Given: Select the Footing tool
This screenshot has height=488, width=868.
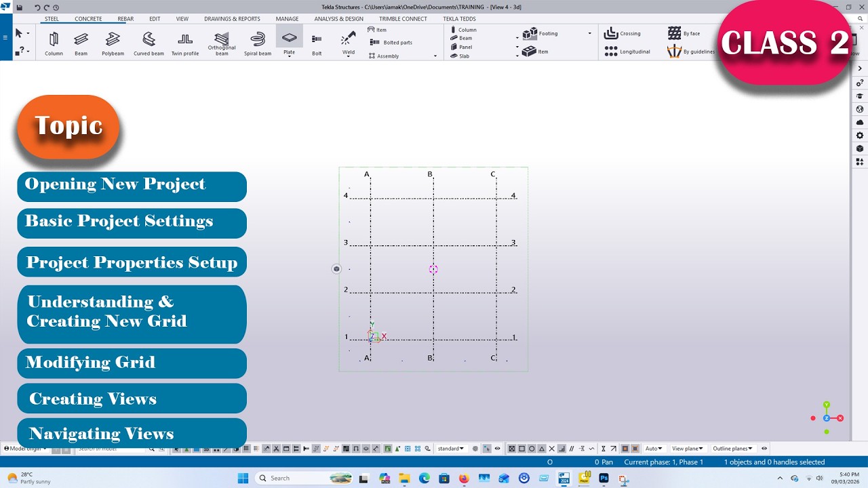Looking at the screenshot, I should tap(540, 33).
